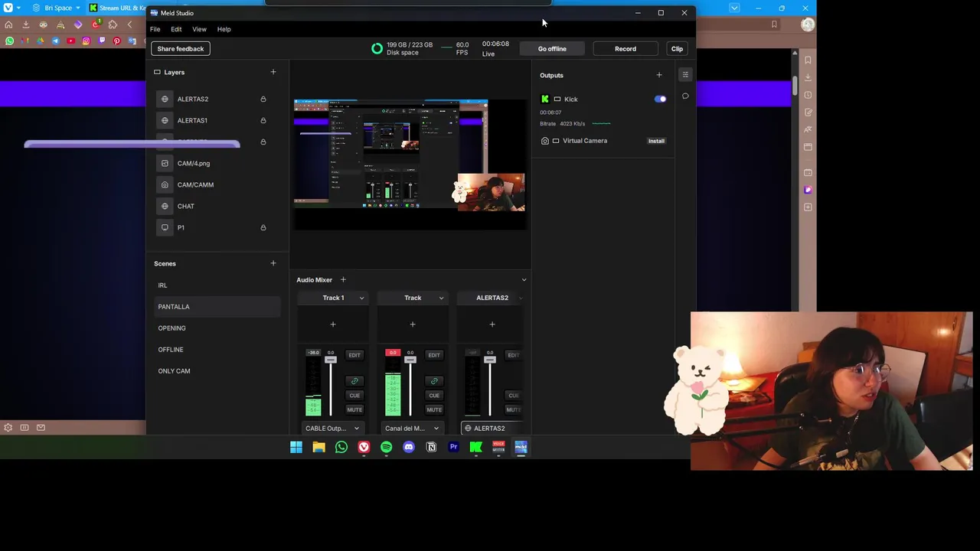Open WhatsApp from the taskbar

point(341,447)
